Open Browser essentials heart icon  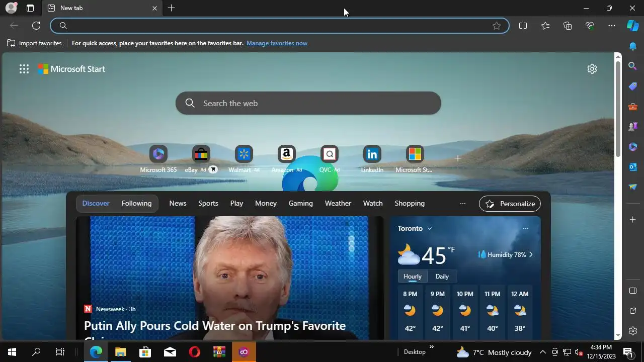point(590,26)
